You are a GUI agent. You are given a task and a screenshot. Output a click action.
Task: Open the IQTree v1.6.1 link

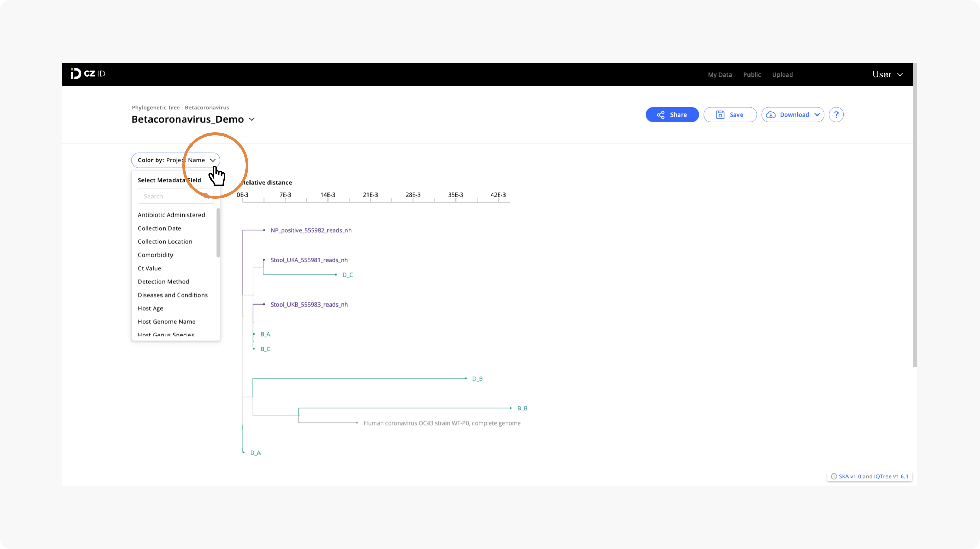tap(891, 476)
